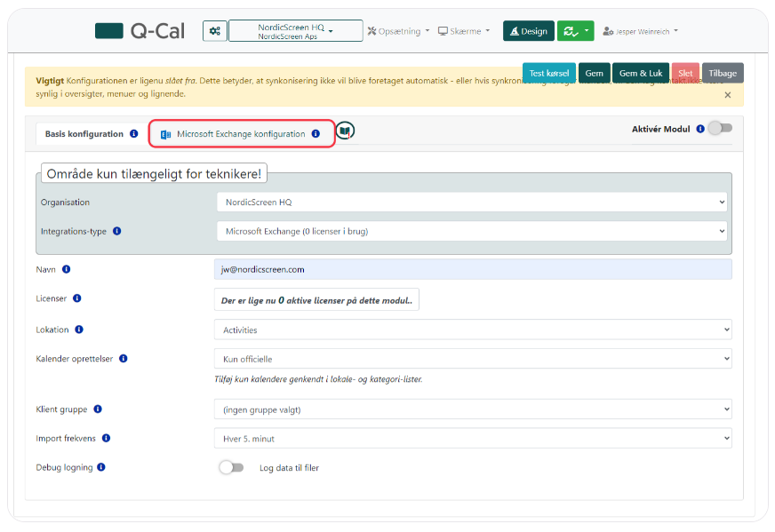Viewport: 775px width, 532px height.
Task: Show info for Integrations-type
Action: coord(117,231)
